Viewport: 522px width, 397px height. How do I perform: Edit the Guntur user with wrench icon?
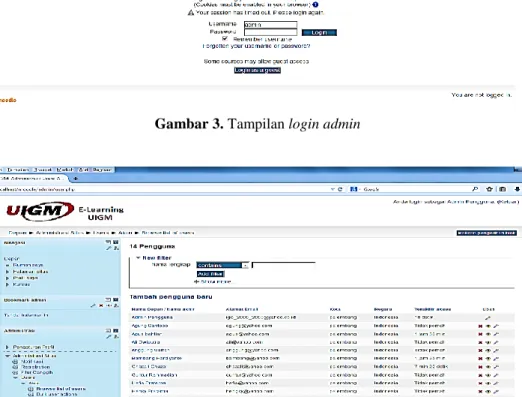click(496, 375)
